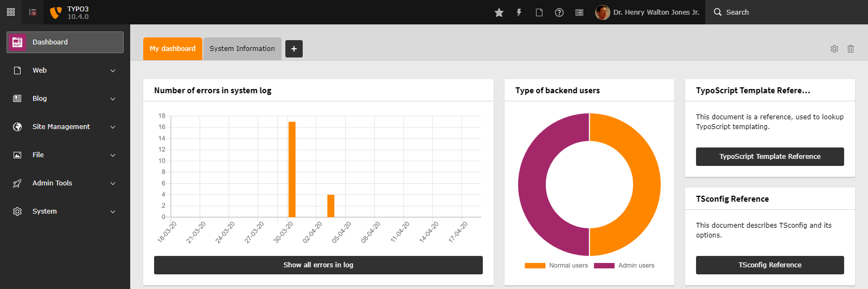Click the Search field in top bar
The image size is (868, 289).
pos(787,12)
